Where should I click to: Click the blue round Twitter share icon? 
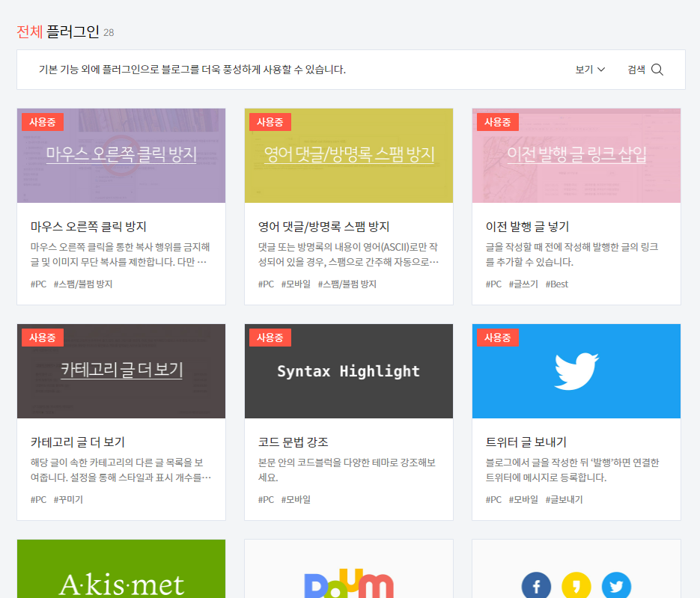(x=616, y=585)
